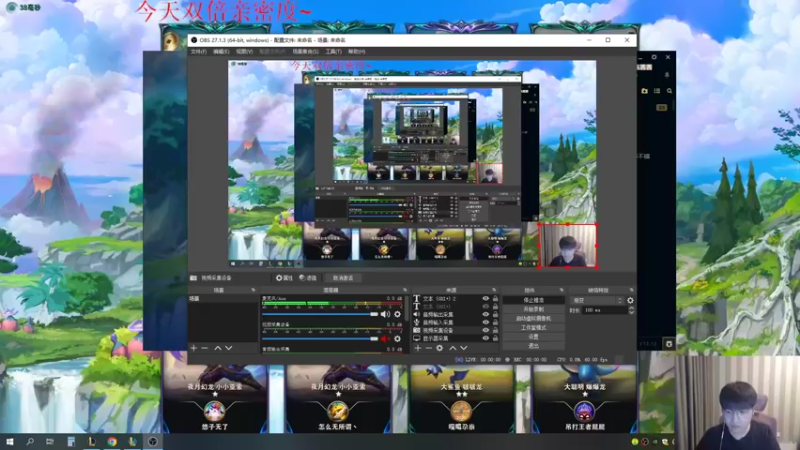Remove selected scene with minus icon
Image resolution: width=800 pixels, height=450 pixels.
point(205,348)
